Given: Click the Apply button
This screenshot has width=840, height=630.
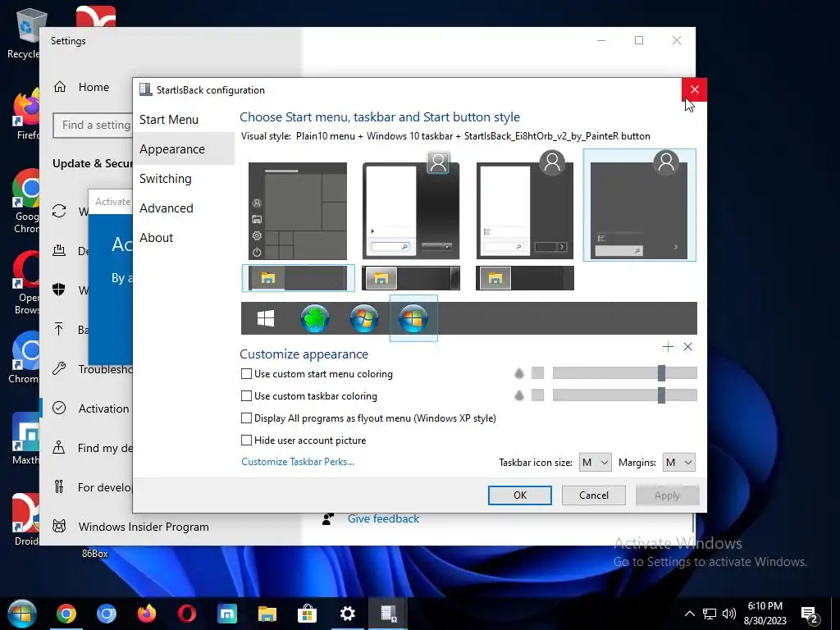Looking at the screenshot, I should [667, 495].
